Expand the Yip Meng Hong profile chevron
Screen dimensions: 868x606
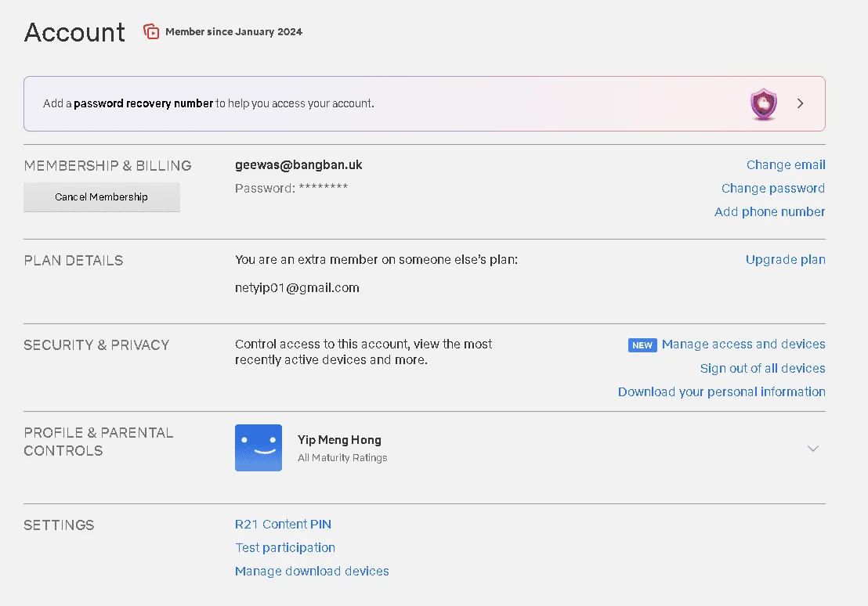[812, 449]
